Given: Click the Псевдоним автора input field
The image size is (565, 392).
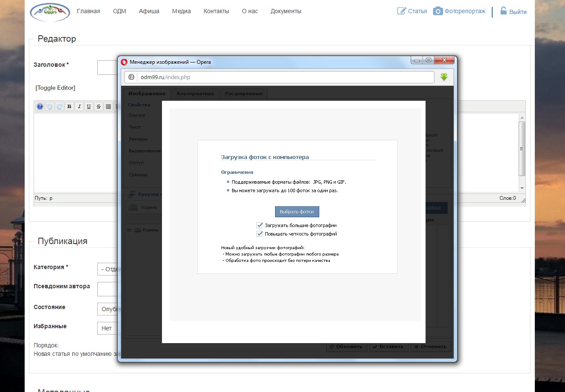Looking at the screenshot, I should [x=108, y=289].
